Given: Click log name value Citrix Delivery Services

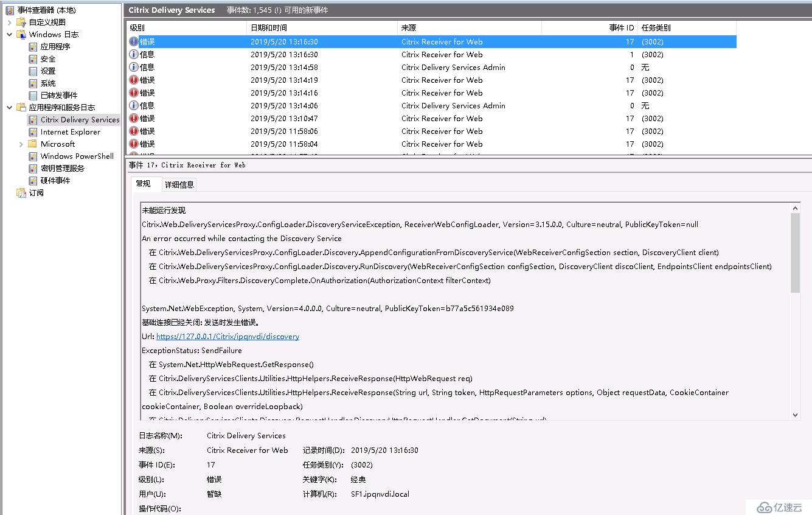Looking at the screenshot, I should click(x=246, y=436).
